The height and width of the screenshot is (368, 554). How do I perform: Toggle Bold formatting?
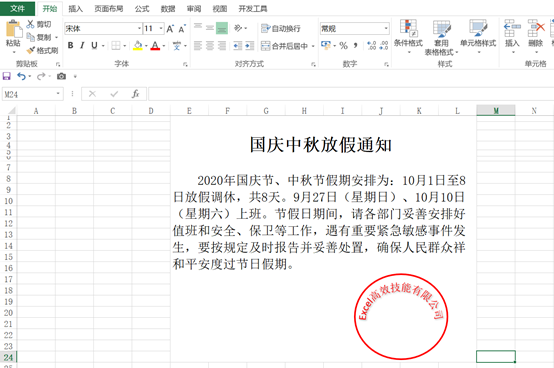click(71, 45)
